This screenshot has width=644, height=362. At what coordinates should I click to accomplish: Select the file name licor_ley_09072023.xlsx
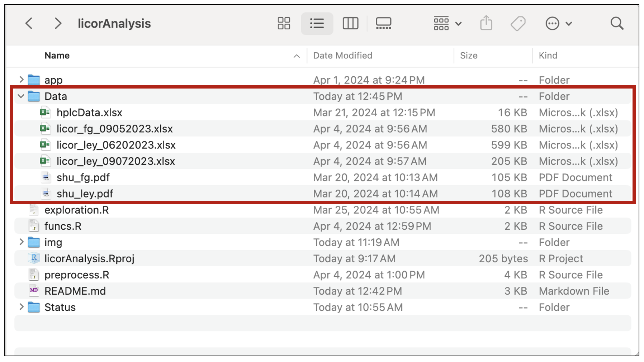click(x=116, y=161)
